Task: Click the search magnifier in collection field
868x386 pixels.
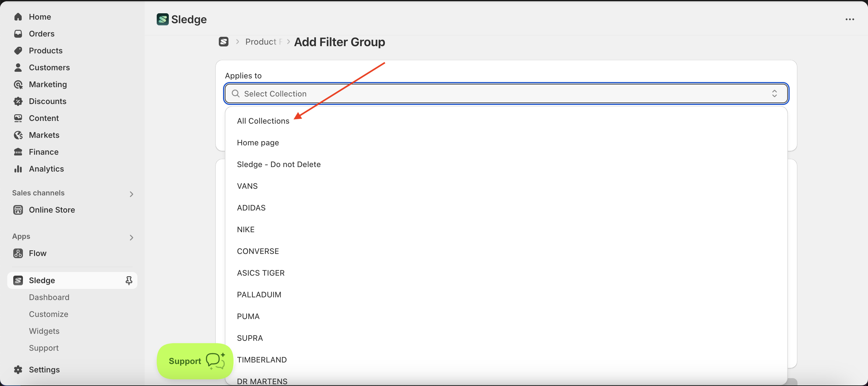Action: [236, 93]
